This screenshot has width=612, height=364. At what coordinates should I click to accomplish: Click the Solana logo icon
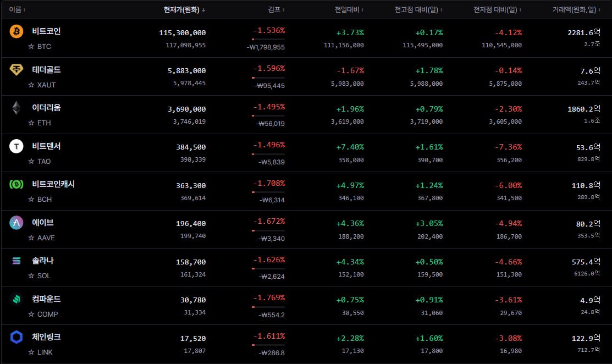click(x=16, y=261)
